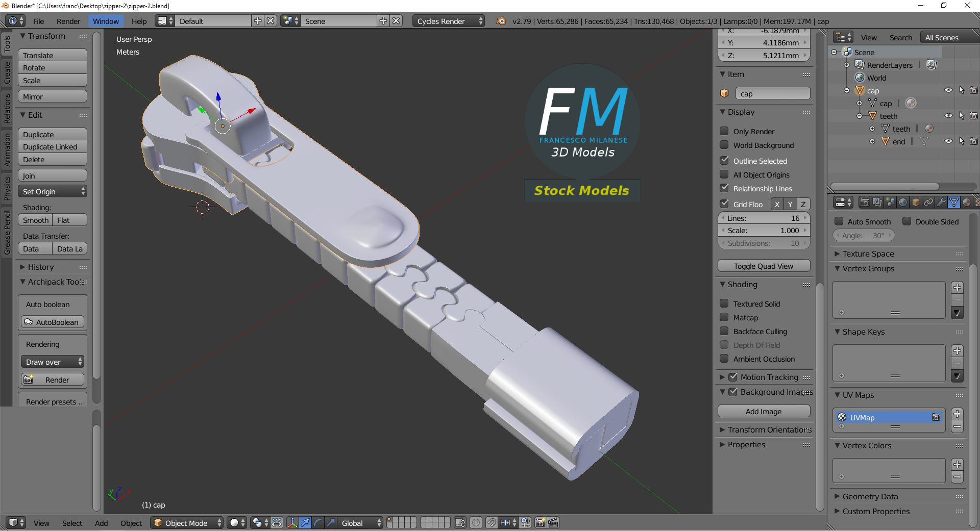Open the World properties tab (globe icon)
Viewport: 980px width, 531px height.
[903, 203]
